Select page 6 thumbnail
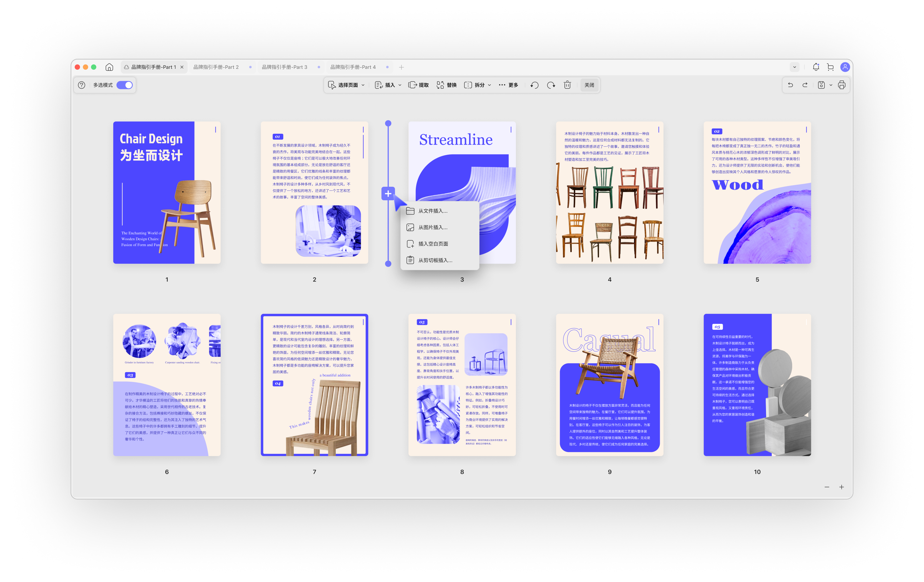The height and width of the screenshot is (582, 924). [167, 385]
